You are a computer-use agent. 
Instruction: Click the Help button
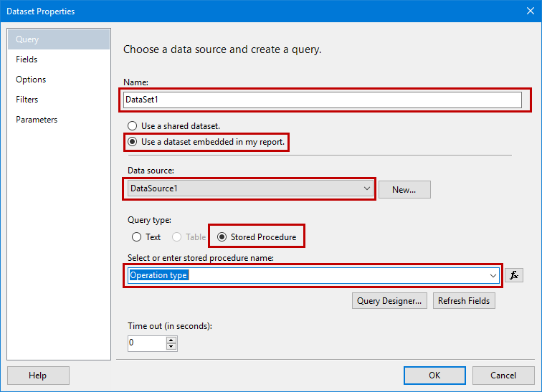(x=37, y=376)
